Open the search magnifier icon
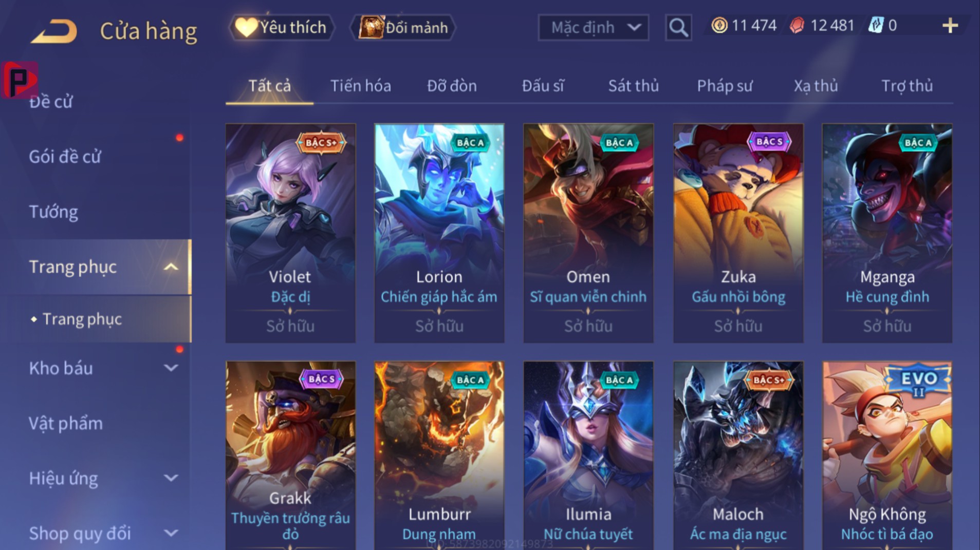Viewport: 980px width, 550px height. pos(678,27)
